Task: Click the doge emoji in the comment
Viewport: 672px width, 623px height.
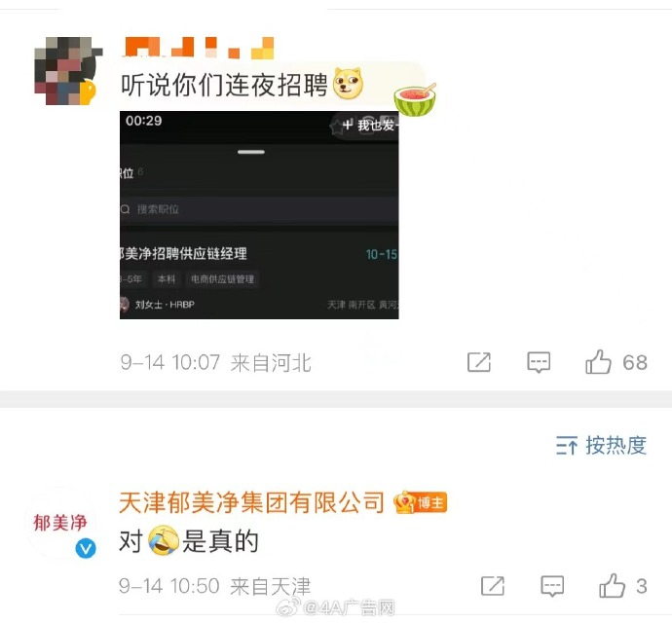Action: (348, 83)
